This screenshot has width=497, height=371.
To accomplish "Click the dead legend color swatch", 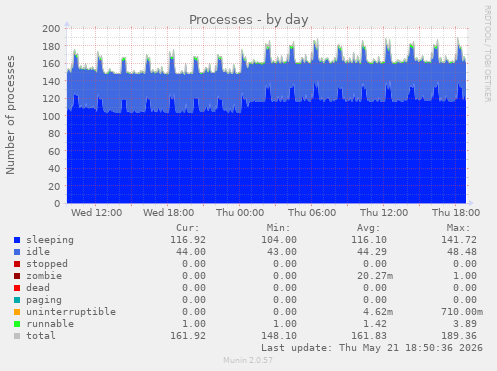I will [17, 288].
